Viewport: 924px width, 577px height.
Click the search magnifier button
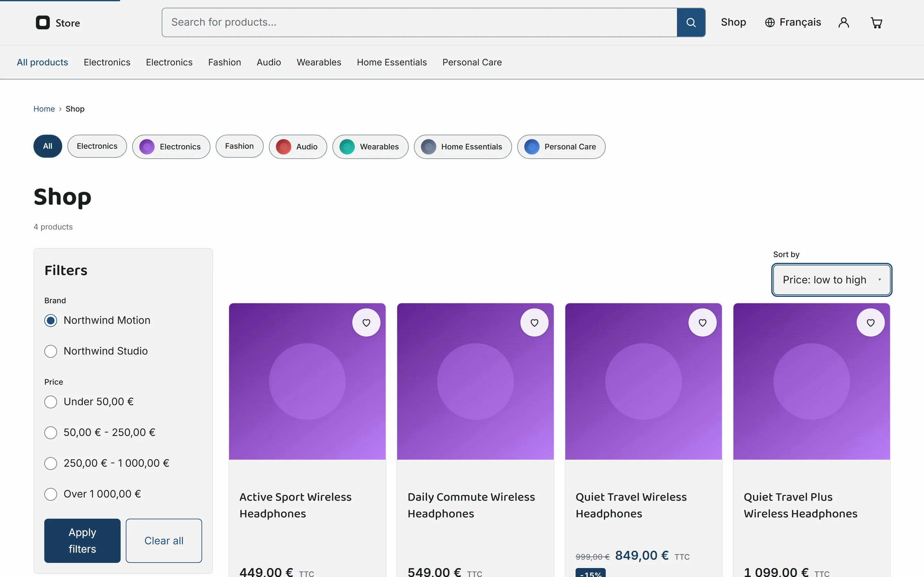coord(691,22)
